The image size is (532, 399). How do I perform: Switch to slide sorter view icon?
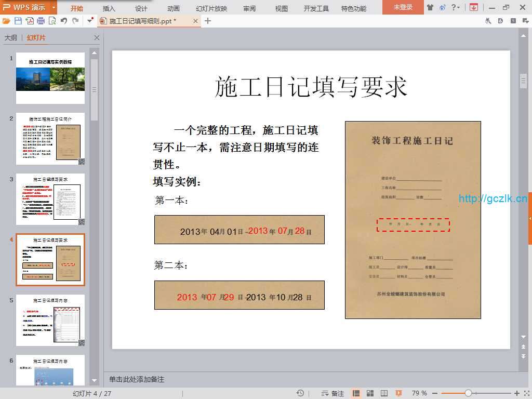(370, 393)
